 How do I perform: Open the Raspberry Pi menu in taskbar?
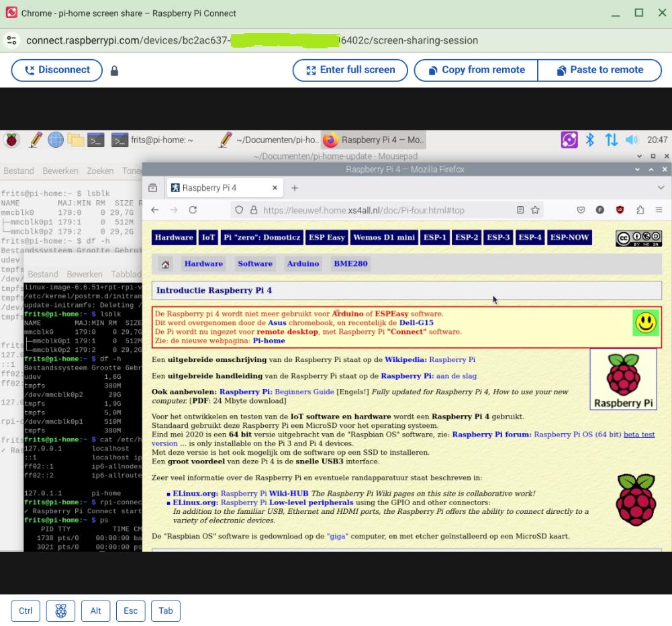(11, 140)
